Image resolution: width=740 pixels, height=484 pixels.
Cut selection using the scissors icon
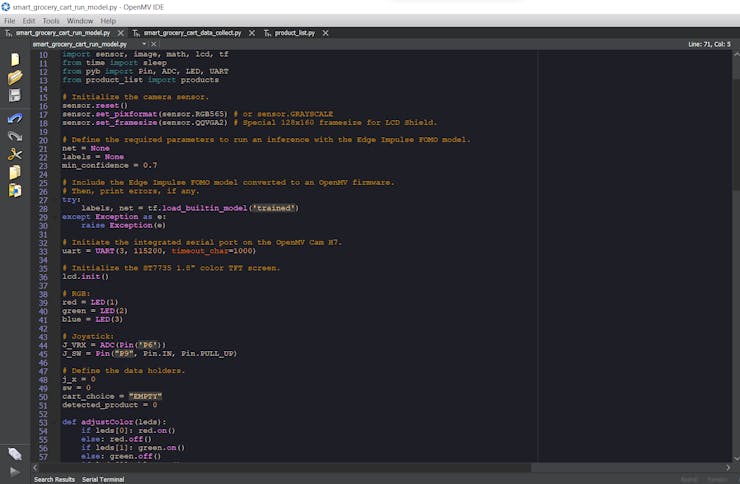point(14,154)
